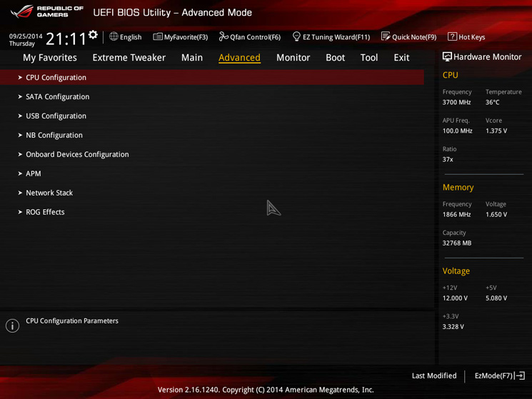Expand arrow beside Onboard Devices Configuration
This screenshot has width=532, height=399.
coord(20,154)
